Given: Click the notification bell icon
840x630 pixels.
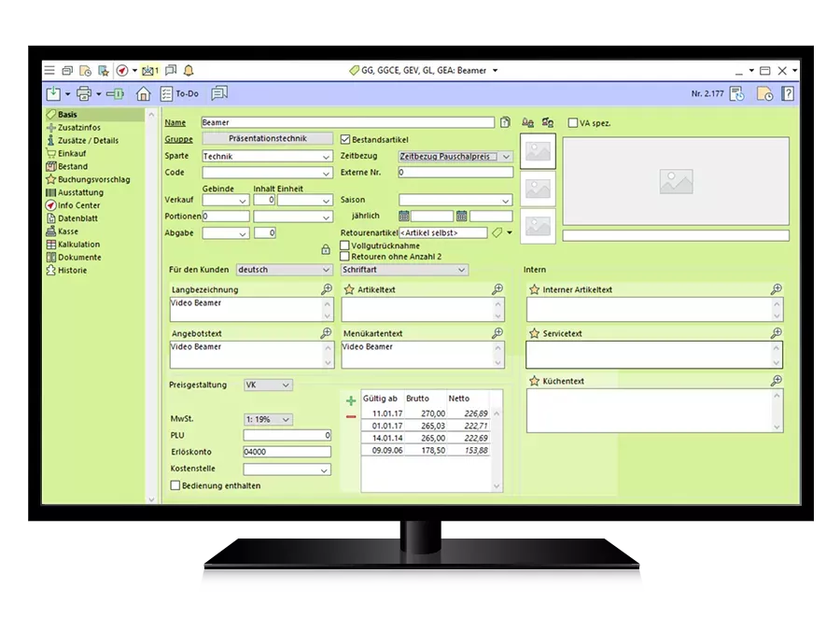Looking at the screenshot, I should pyautogui.click(x=189, y=70).
